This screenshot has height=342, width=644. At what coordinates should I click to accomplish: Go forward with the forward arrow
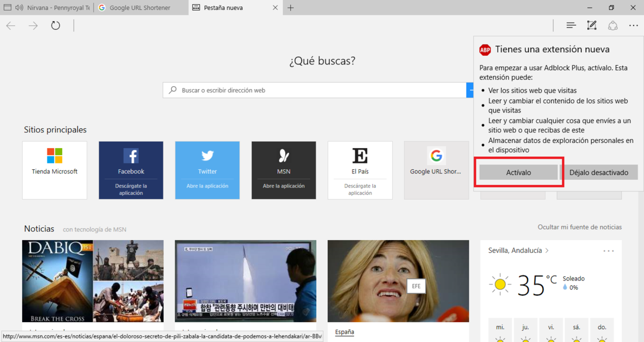(33, 26)
